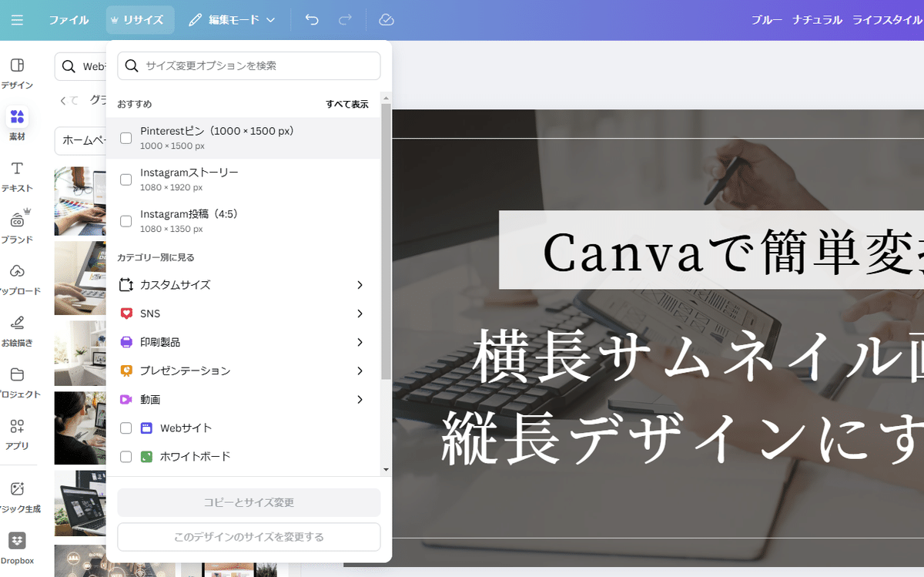The height and width of the screenshot is (577, 924).
Task: Open the プロジェクト folder panel
Action: (17, 382)
